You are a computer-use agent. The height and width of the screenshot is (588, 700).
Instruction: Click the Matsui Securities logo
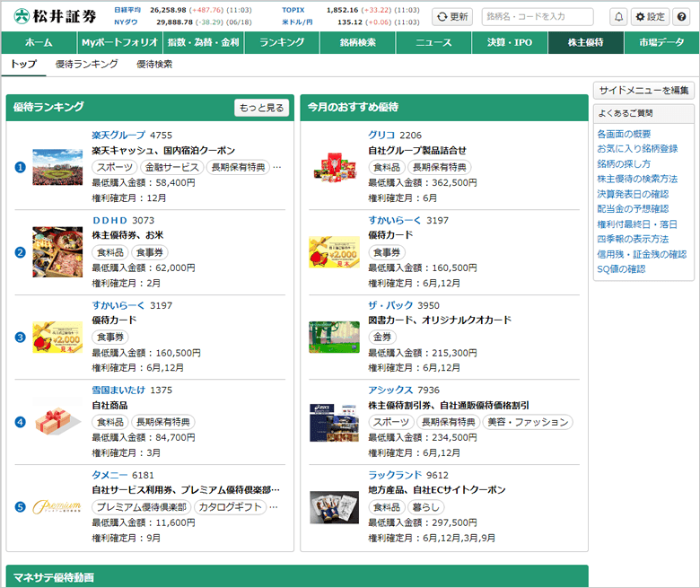click(x=55, y=16)
